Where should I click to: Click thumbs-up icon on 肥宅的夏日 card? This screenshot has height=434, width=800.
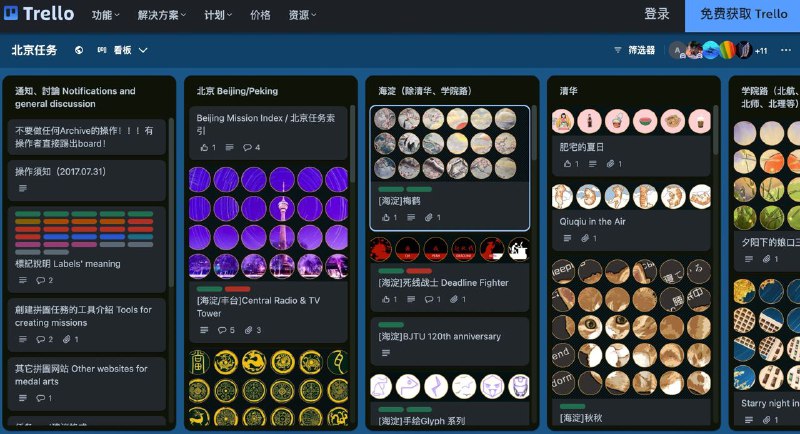567,164
